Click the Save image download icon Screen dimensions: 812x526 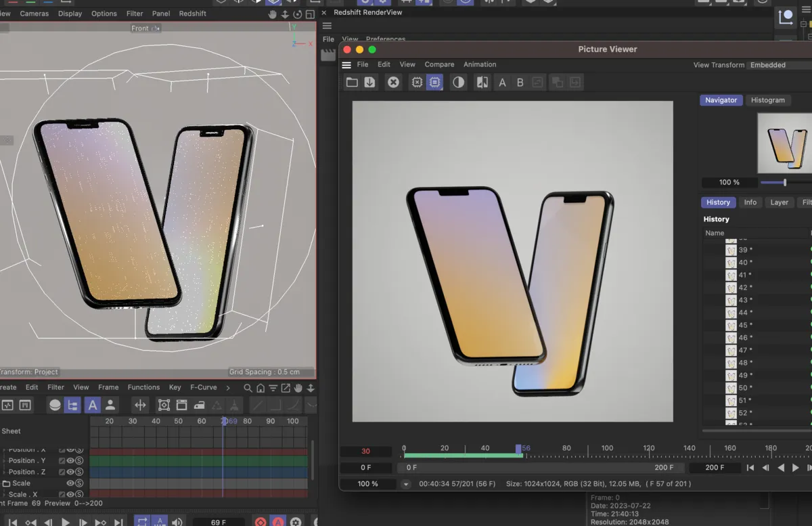[369, 83]
